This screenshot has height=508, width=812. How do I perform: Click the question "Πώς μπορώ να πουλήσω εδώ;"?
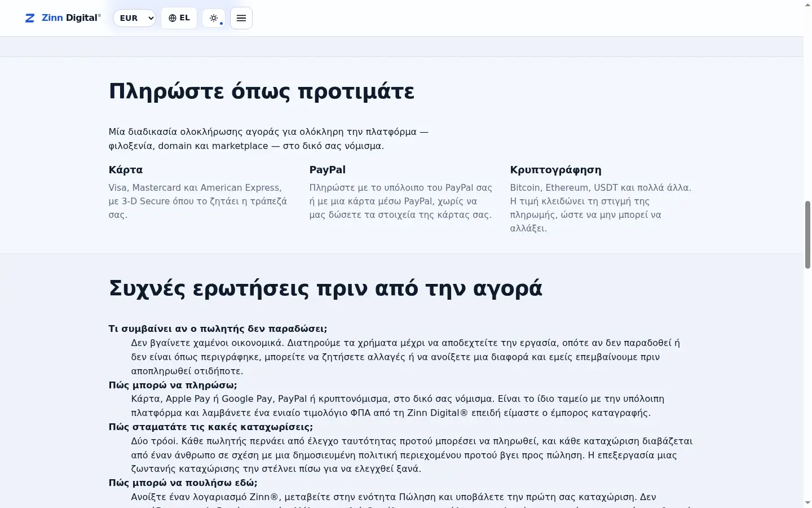click(x=183, y=483)
